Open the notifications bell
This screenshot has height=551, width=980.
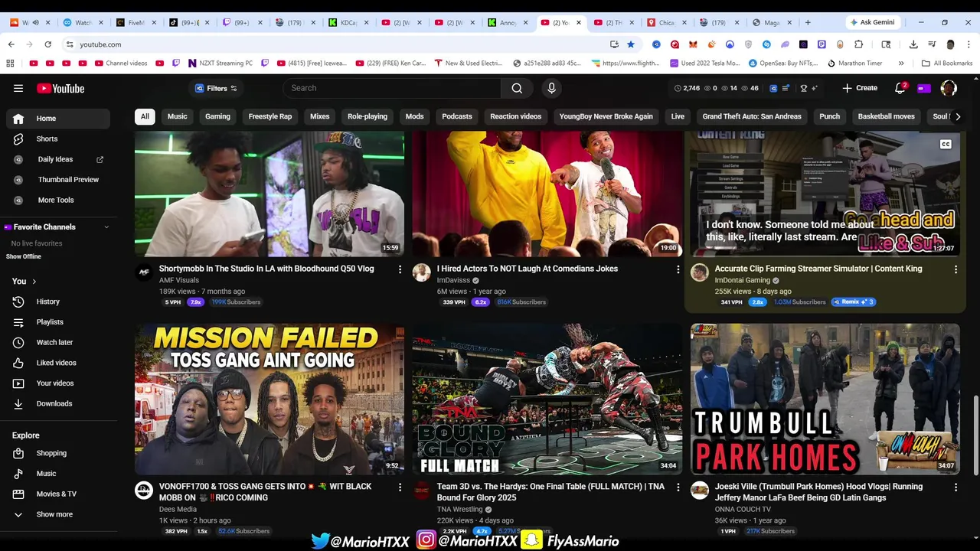[900, 88]
